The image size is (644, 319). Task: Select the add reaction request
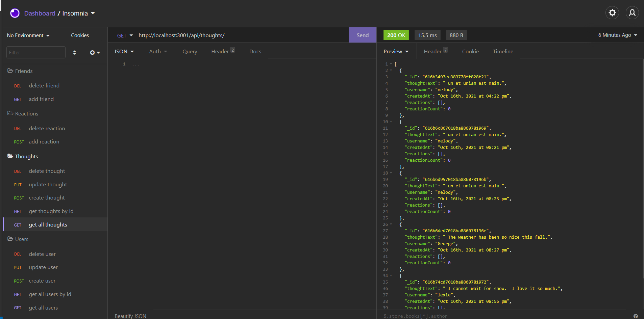[x=55, y=142]
